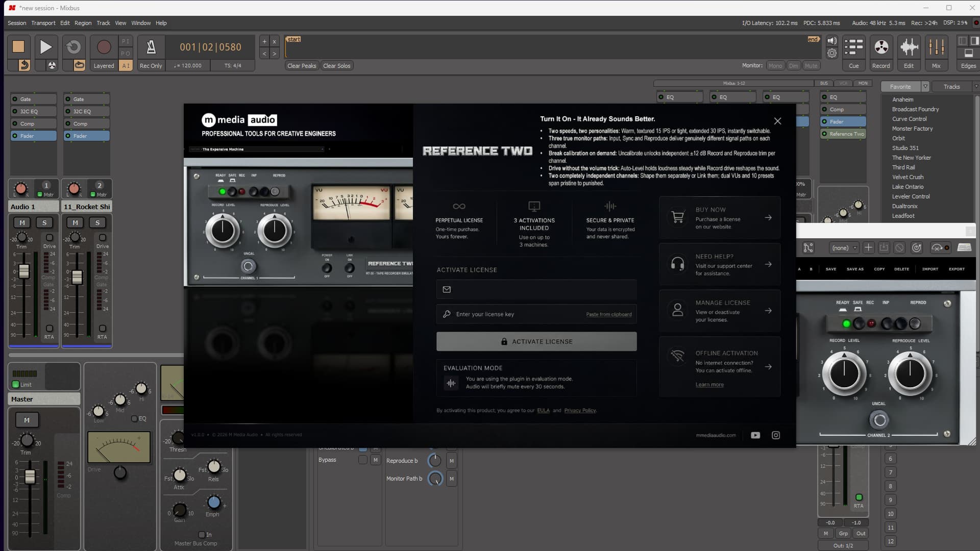
Task: Toggle the PI punch-in button
Action: [126, 41]
